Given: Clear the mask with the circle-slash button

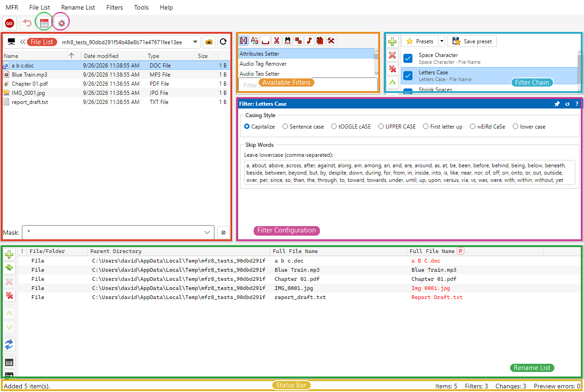Looking at the screenshot, I should point(223,232).
